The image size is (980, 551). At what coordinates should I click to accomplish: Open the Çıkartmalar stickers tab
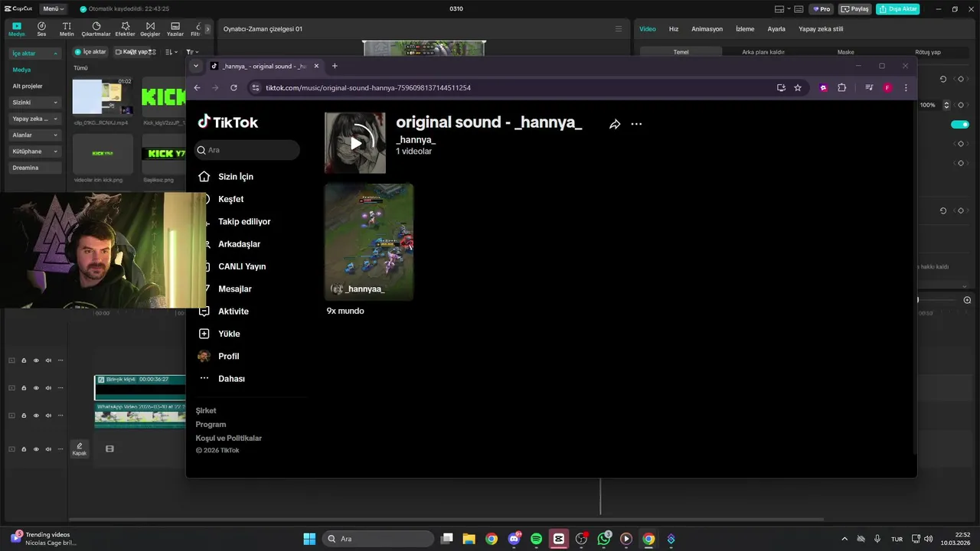96,29
